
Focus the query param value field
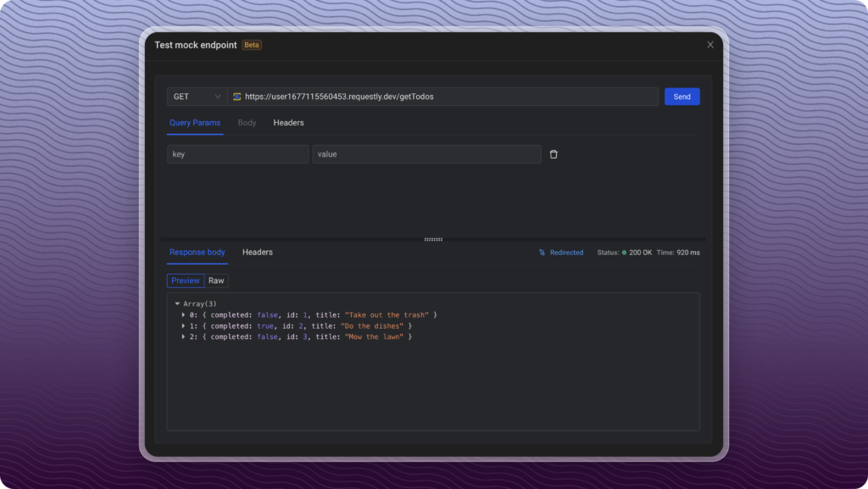click(x=427, y=154)
